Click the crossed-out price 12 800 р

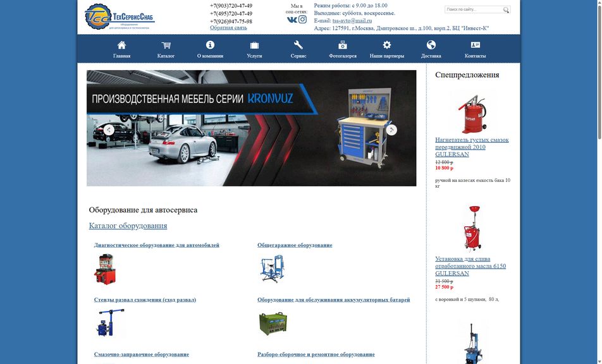coord(444,162)
